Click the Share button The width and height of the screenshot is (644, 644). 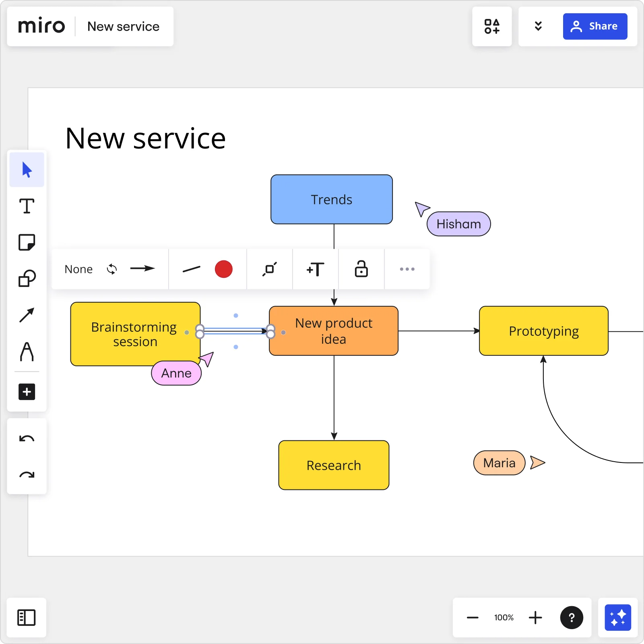pos(595,26)
